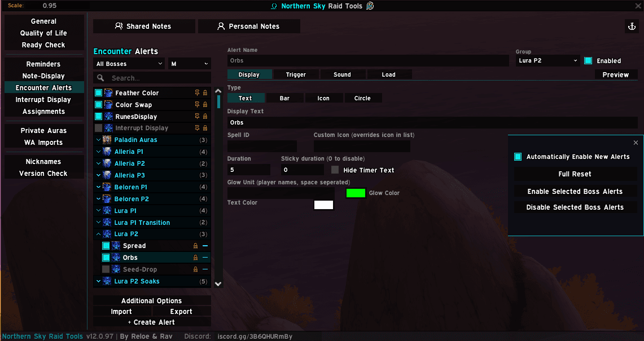Click the Shared Notes people icon
Screen dimensions: 644x341
(119, 26)
